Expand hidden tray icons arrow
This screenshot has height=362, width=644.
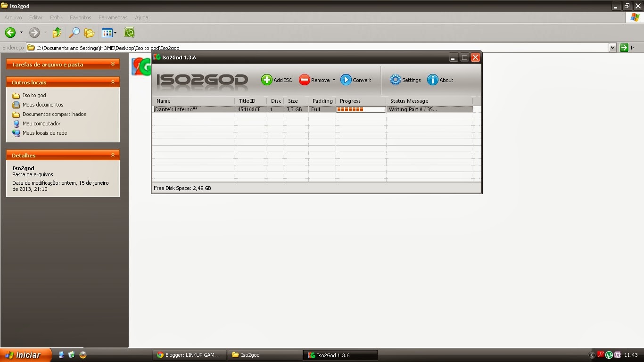coord(592,355)
